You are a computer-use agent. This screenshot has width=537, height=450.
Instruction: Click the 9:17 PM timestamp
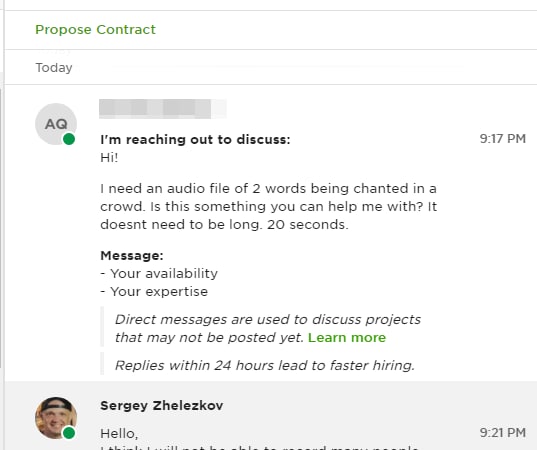point(502,139)
